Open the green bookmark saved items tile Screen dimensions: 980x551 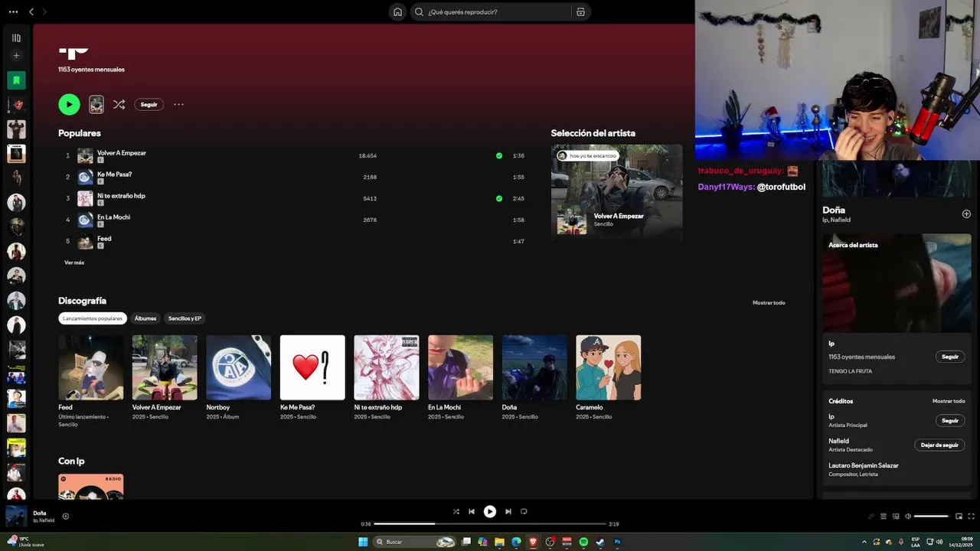tap(16, 80)
